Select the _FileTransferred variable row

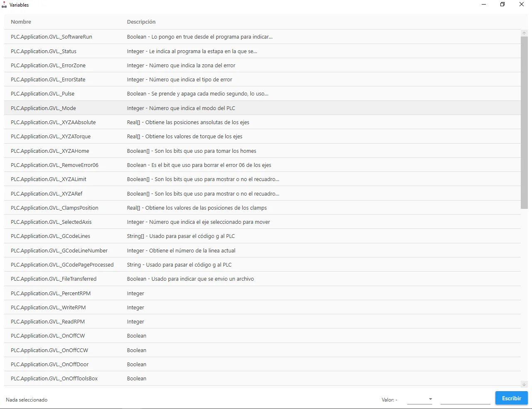click(x=262, y=279)
